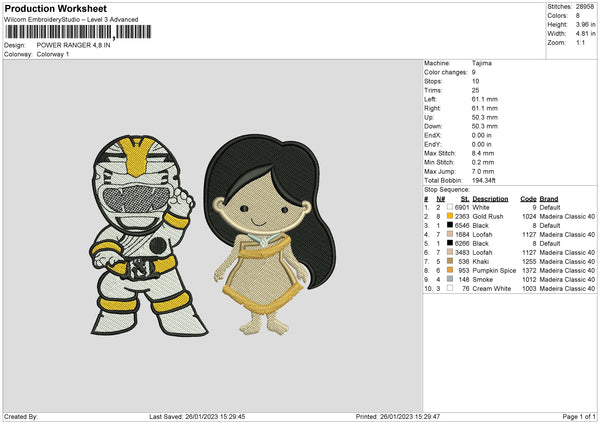Click the 'Colorway 1' value
The image size is (600, 424).
click(x=53, y=54)
